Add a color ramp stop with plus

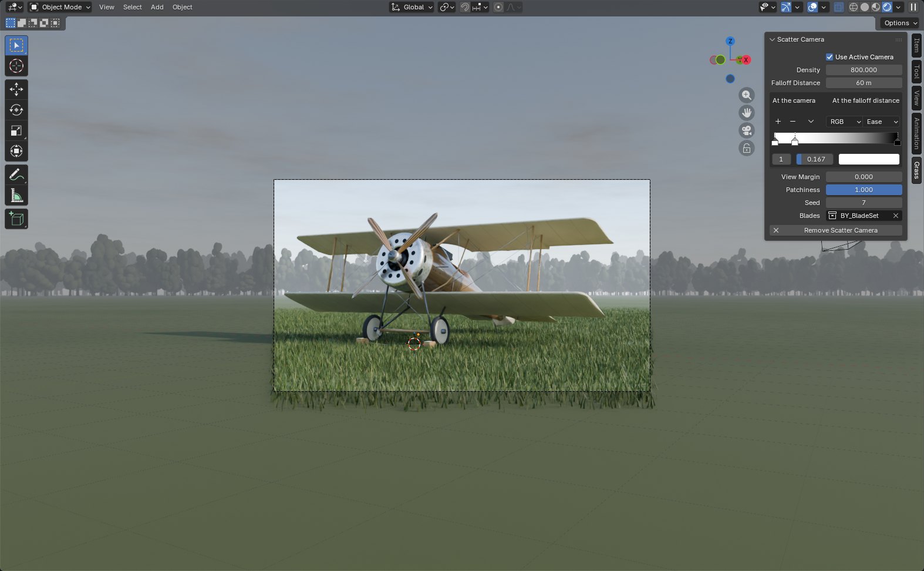tap(778, 122)
